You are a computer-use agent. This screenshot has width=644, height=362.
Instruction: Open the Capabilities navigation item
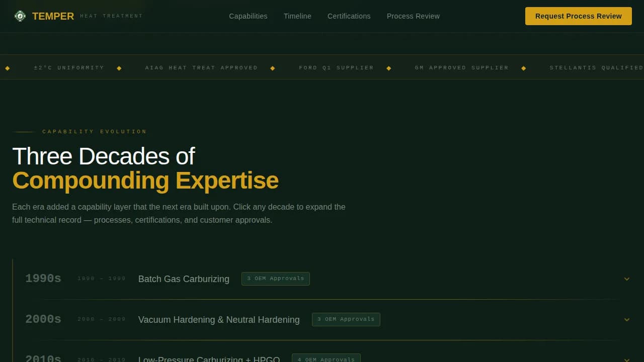tap(248, 16)
